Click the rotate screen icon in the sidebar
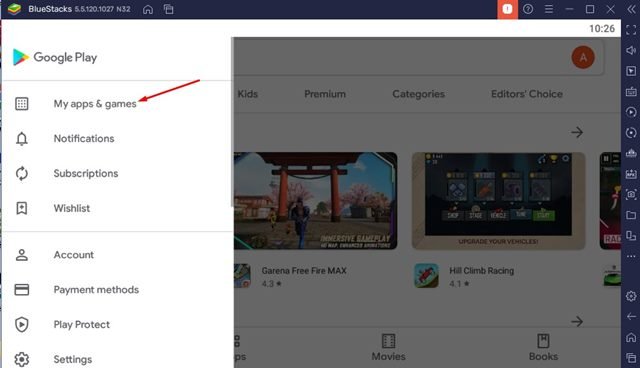 pos(631,236)
